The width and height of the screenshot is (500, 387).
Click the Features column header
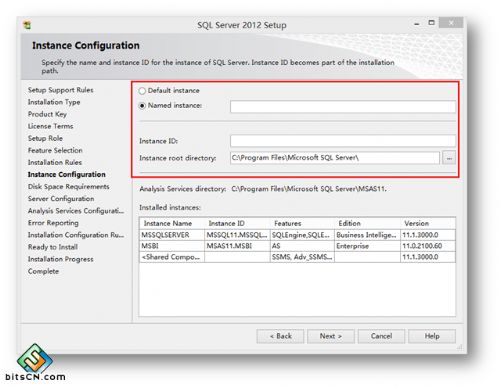(302, 223)
